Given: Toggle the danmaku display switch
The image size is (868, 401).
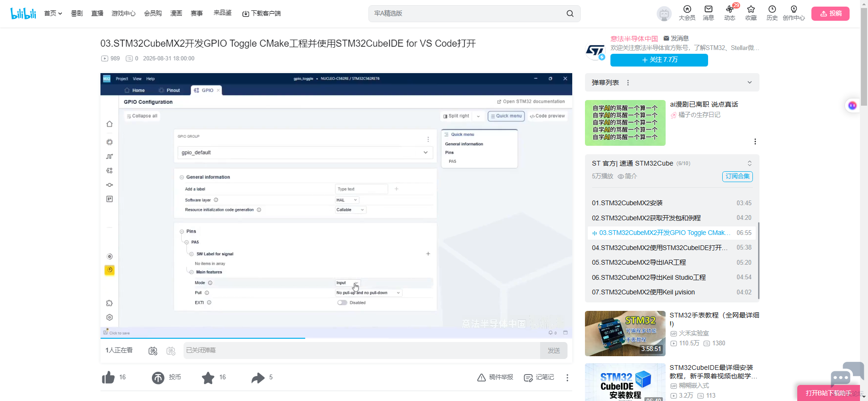Looking at the screenshot, I should [x=153, y=351].
